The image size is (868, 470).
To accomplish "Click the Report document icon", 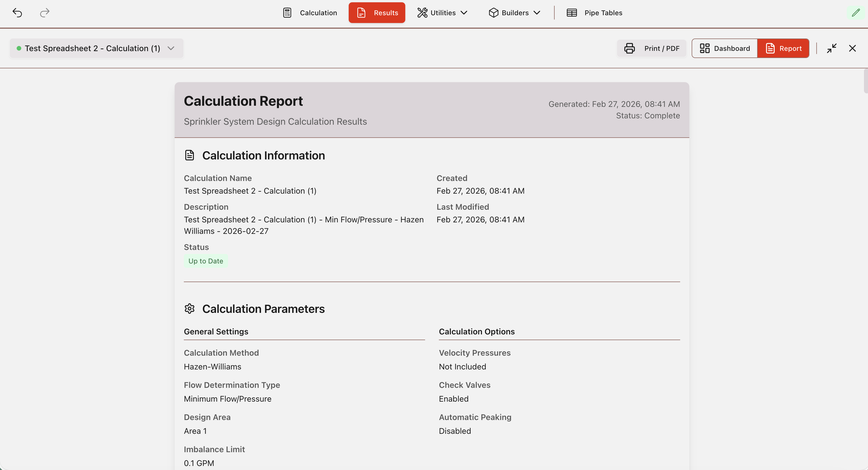I will 770,48.
